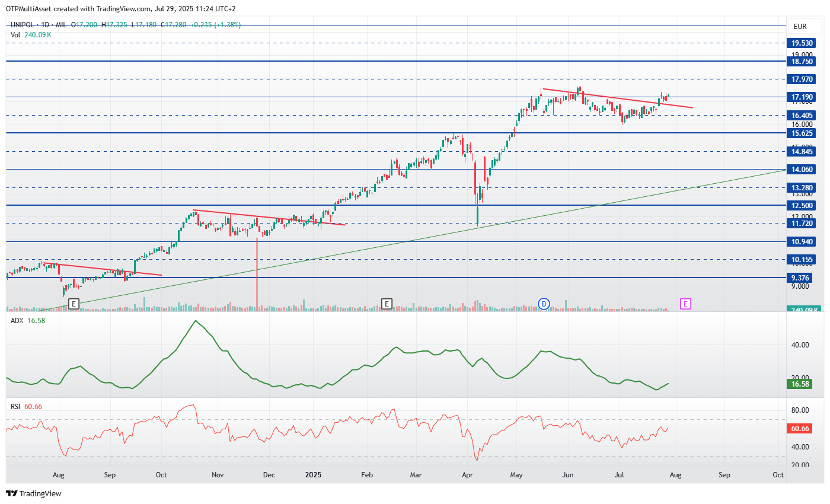This screenshot has width=830, height=504.
Task: Open the EUR currency selector
Action: point(800,26)
